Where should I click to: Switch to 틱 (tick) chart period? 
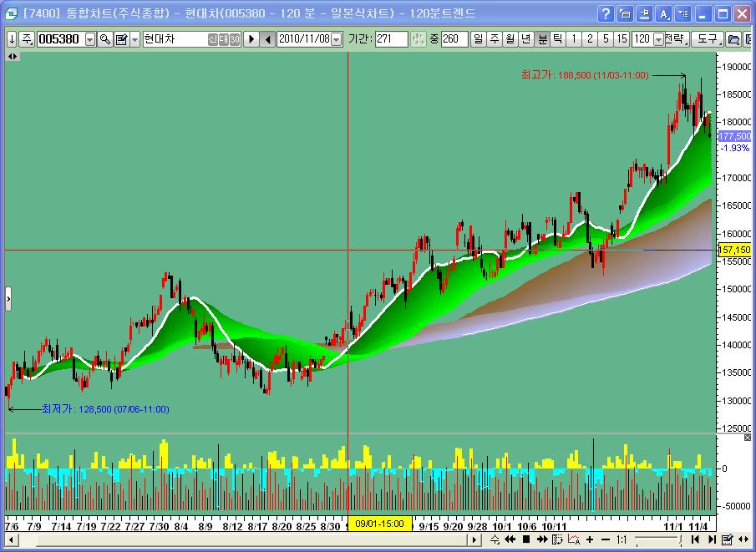coord(557,39)
